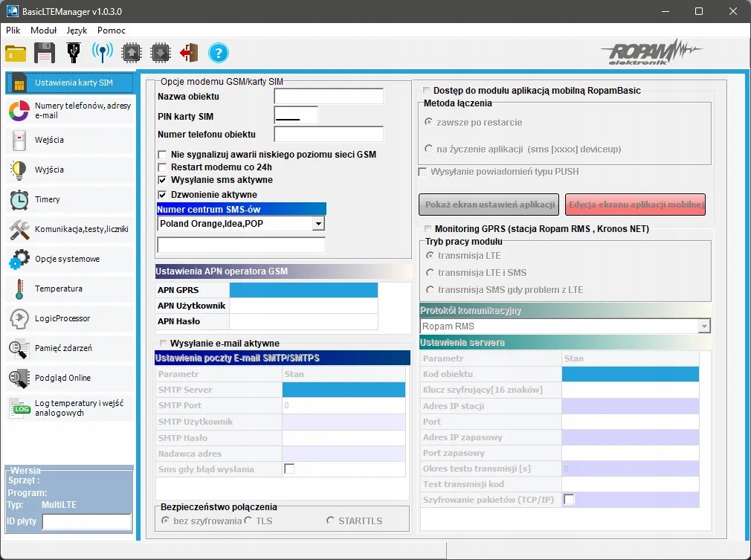This screenshot has height=560, width=751.
Task: Open help with the question mark icon
Action: (x=218, y=53)
